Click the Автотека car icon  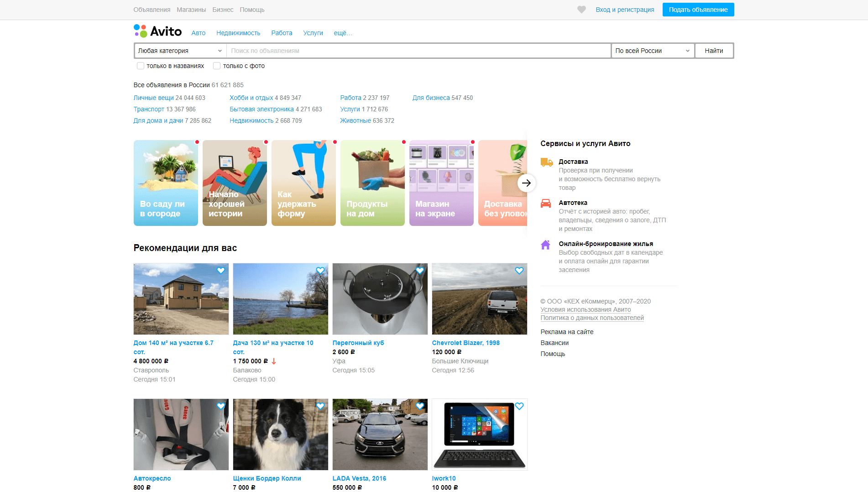click(546, 203)
